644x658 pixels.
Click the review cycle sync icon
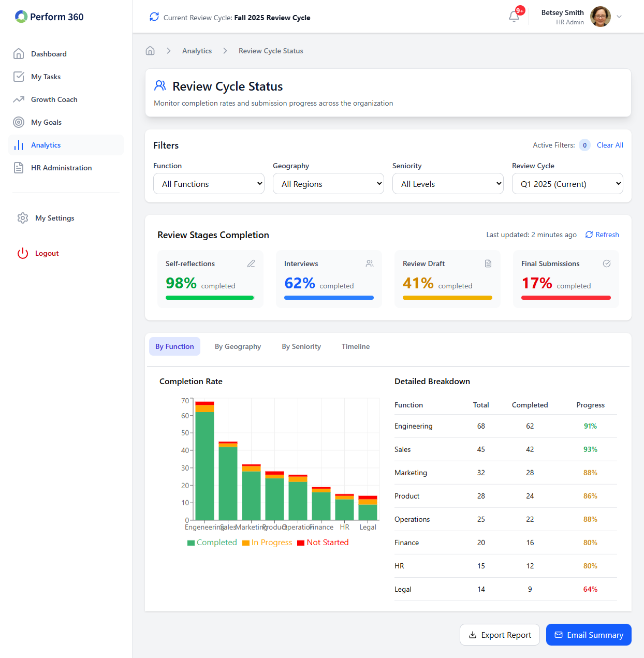(x=154, y=17)
